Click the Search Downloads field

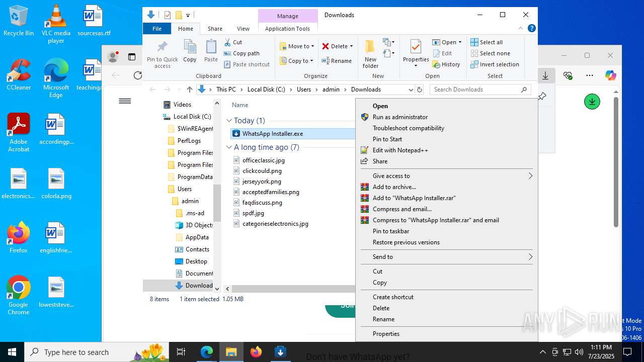coord(480,89)
